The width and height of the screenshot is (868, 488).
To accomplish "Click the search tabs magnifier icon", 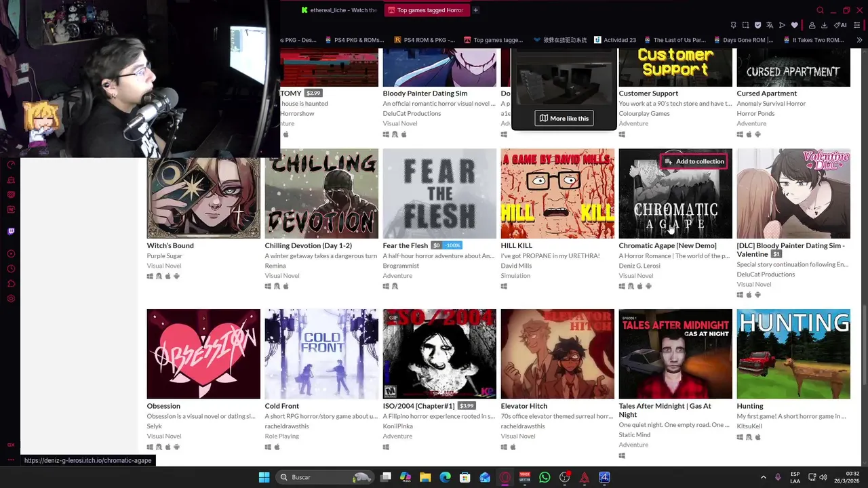I will [x=820, y=10].
